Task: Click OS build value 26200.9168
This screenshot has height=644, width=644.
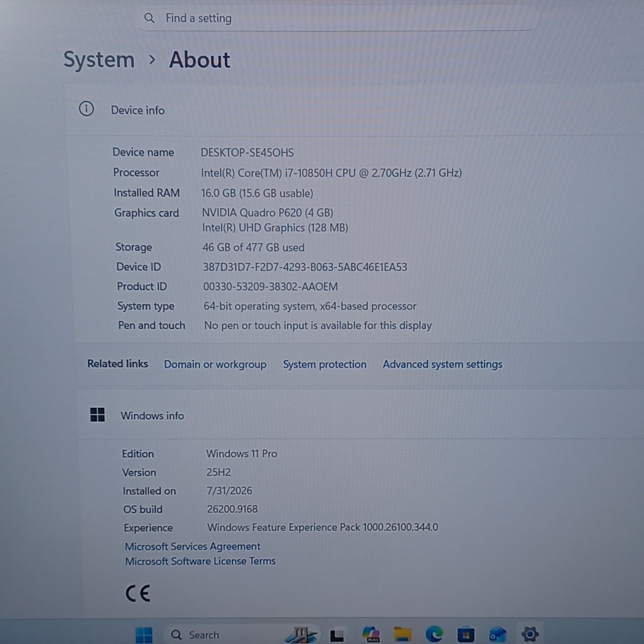Action: pyautogui.click(x=232, y=509)
